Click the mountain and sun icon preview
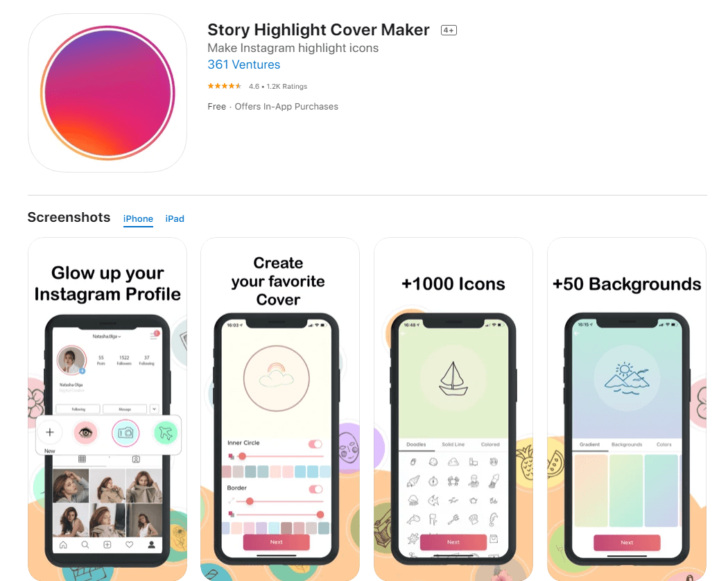This screenshot has height=581, width=728. point(627,378)
